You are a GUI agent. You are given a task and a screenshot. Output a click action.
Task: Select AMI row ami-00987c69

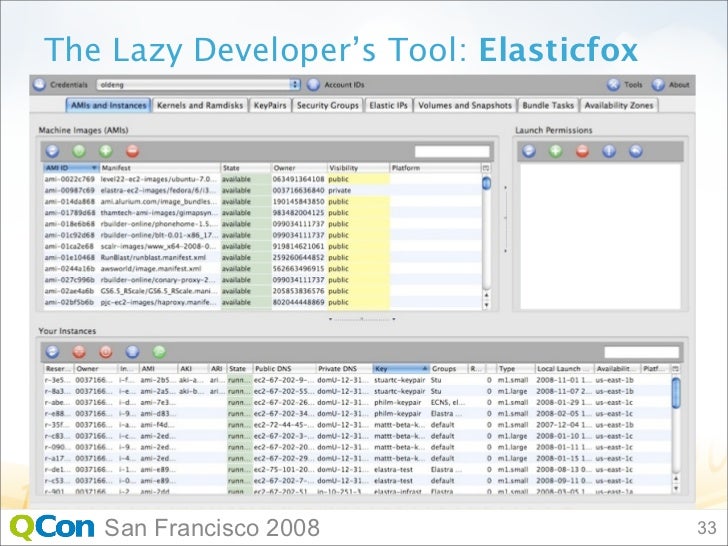point(262,190)
